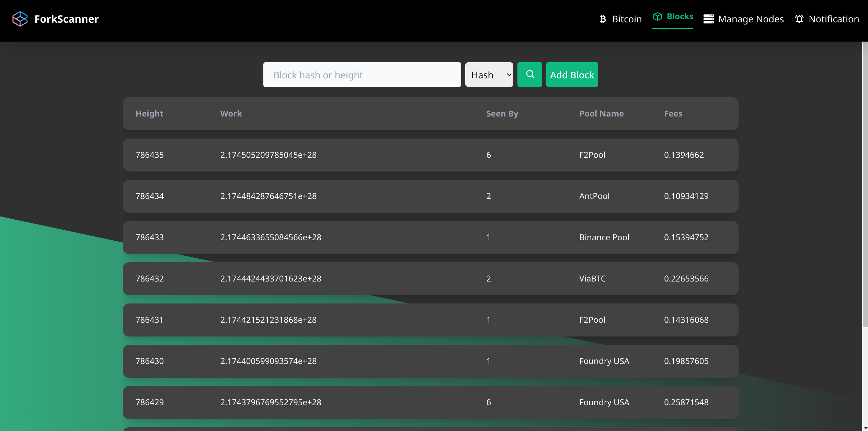Click the ForkScanner cube logo icon
The height and width of the screenshot is (431, 868).
(20, 19)
